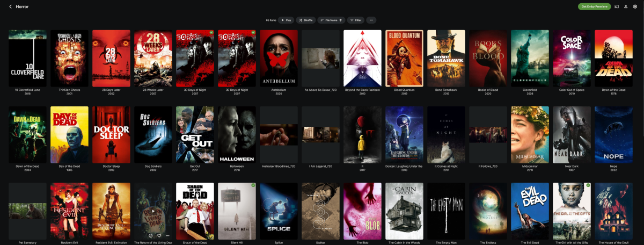
Task: Select Beyond the Black Rainbow poster
Action: pos(362,58)
